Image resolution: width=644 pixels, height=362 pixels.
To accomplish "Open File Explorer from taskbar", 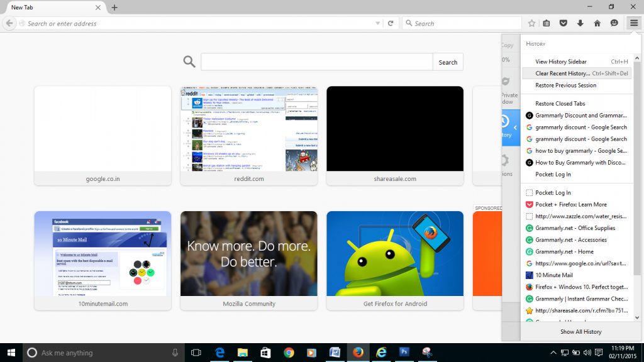I will 243,353.
